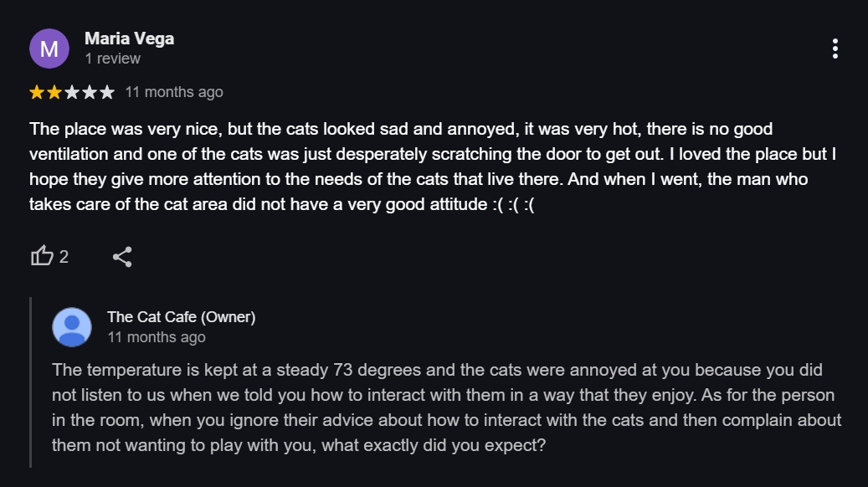Click The Cat Cafe owner avatar
The width and height of the screenshot is (868, 487).
coord(72,326)
